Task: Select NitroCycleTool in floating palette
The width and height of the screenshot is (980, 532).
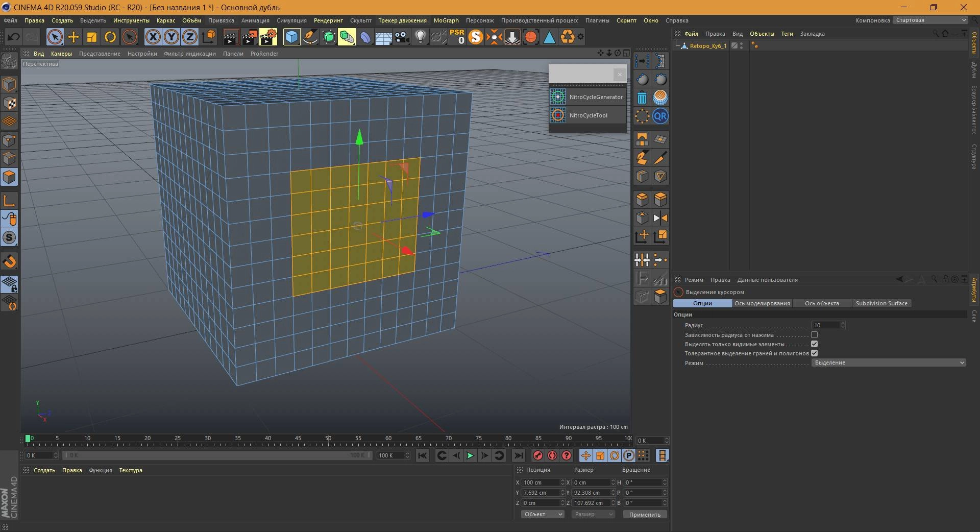Action: pos(587,115)
